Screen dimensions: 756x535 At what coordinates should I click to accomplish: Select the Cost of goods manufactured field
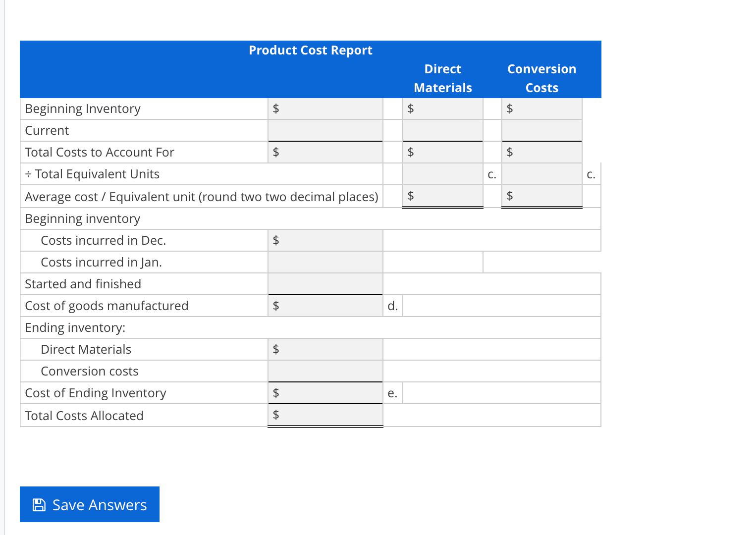click(x=325, y=306)
